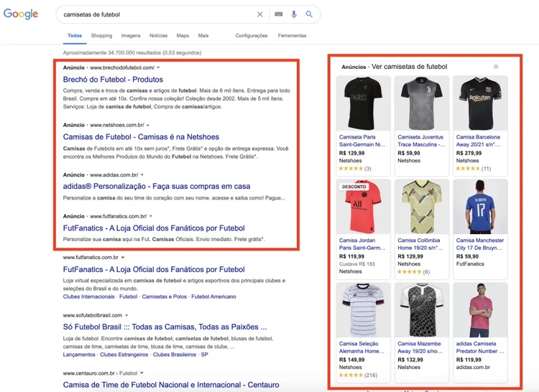Click the grey Juventus Trace shirt image
Image resolution: width=539 pixels, height=392 pixels.
point(422,103)
